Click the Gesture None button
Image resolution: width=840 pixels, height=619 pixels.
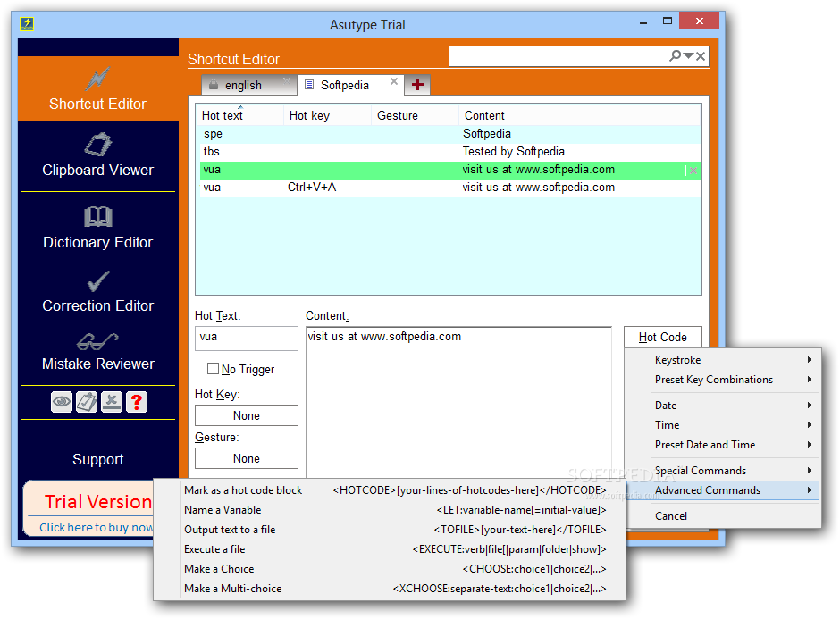point(247,458)
